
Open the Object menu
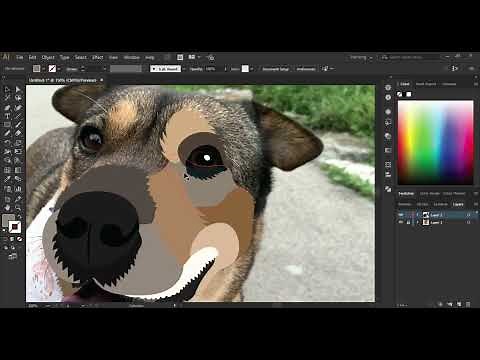pos(48,57)
